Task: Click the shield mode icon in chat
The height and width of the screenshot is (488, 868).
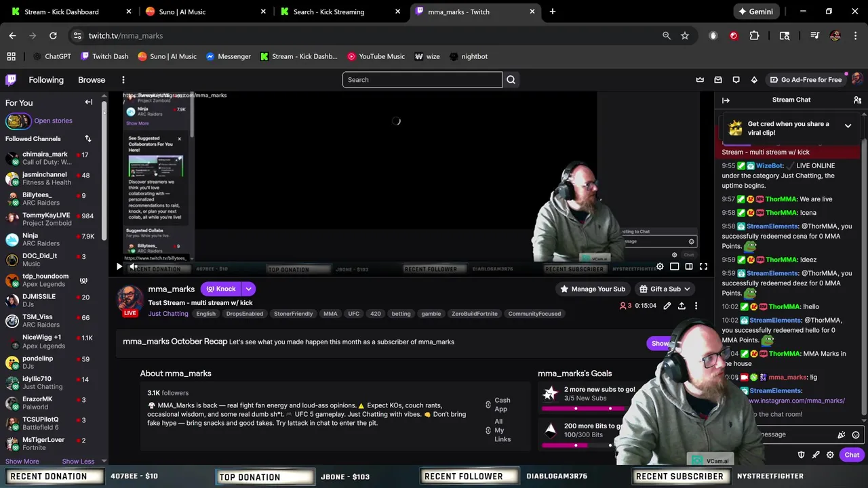Action: click(x=801, y=455)
